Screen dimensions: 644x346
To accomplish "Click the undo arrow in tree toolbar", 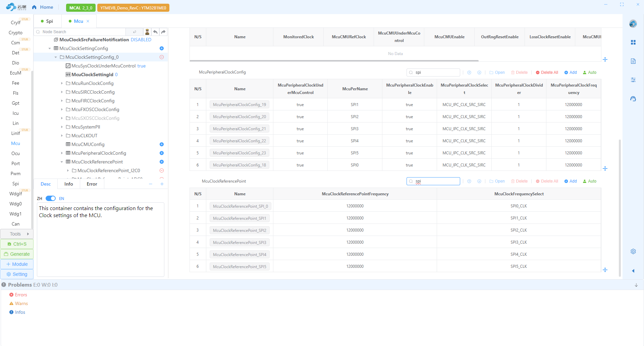I will 155,32.
